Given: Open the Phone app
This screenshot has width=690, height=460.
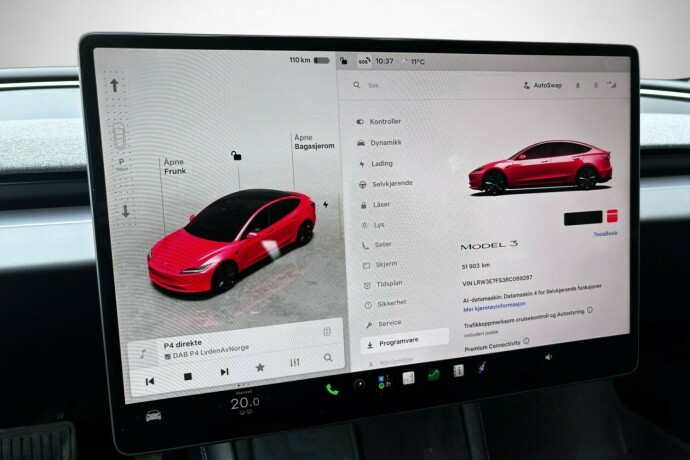Looking at the screenshot, I should click(332, 389).
